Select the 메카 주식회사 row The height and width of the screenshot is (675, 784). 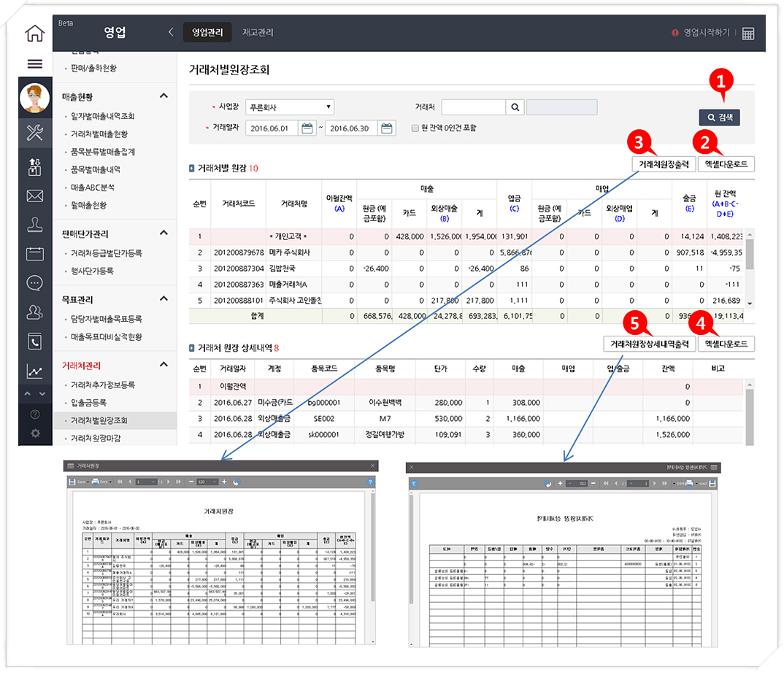pos(467,253)
